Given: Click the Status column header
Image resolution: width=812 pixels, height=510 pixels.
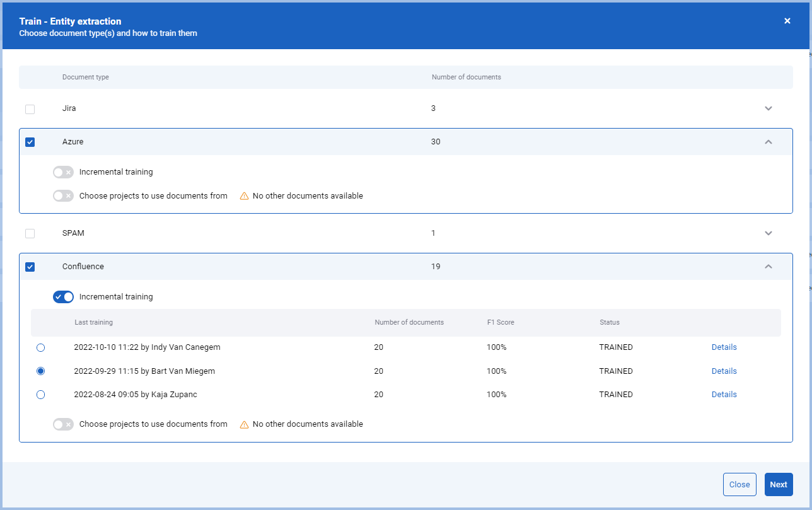Looking at the screenshot, I should tap(610, 323).
